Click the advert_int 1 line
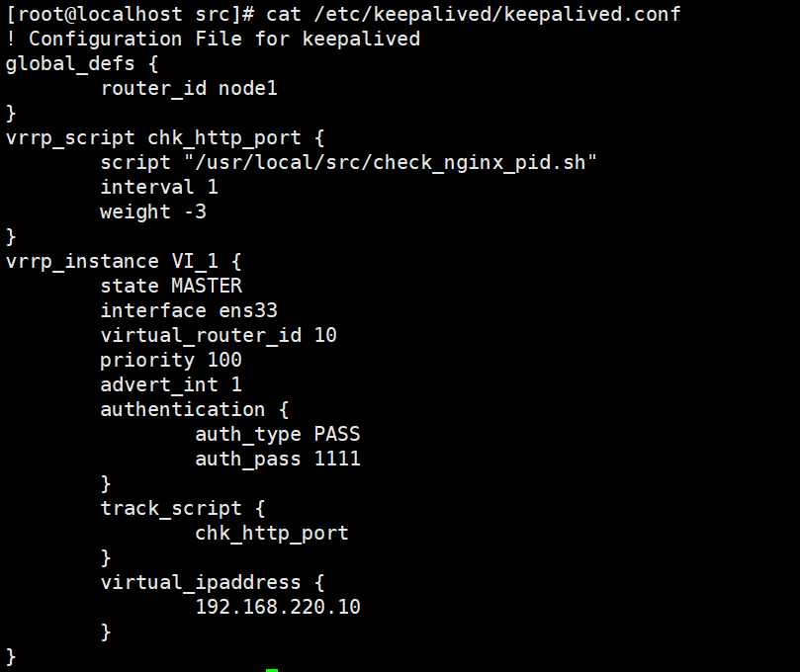This screenshot has width=800, height=672. [x=171, y=385]
